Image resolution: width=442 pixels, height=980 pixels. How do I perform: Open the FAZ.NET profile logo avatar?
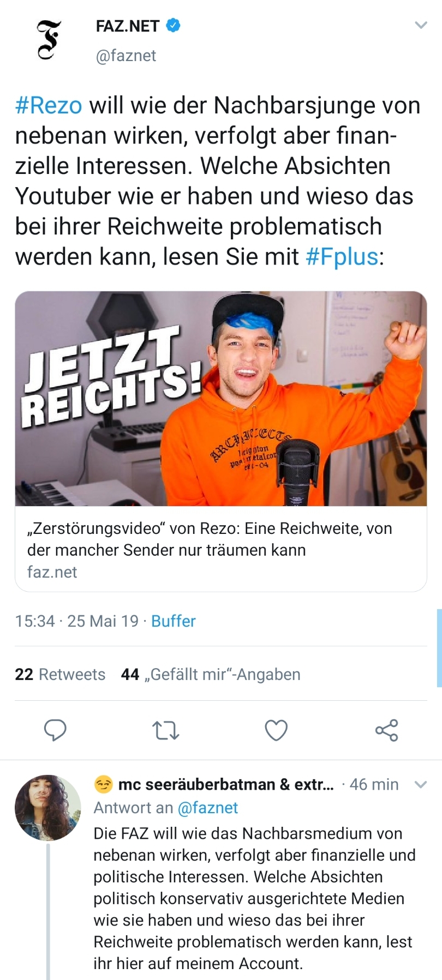coord(48,40)
